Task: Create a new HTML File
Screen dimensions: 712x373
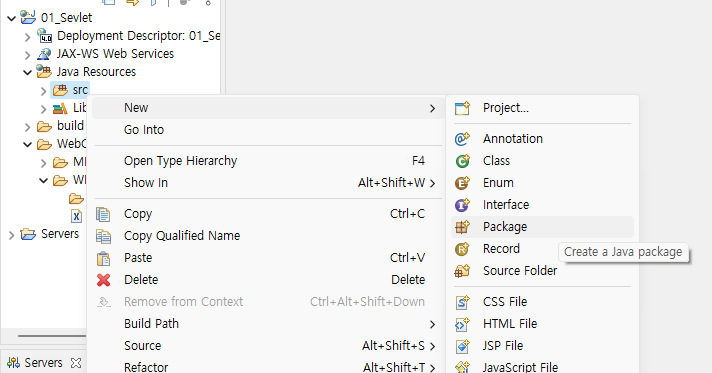Action: click(x=542, y=324)
